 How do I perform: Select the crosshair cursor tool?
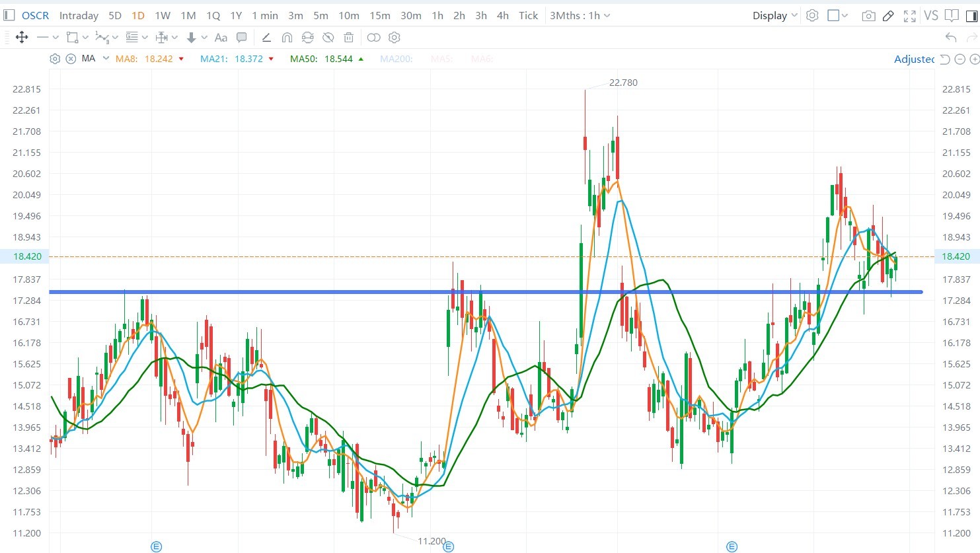(22, 38)
